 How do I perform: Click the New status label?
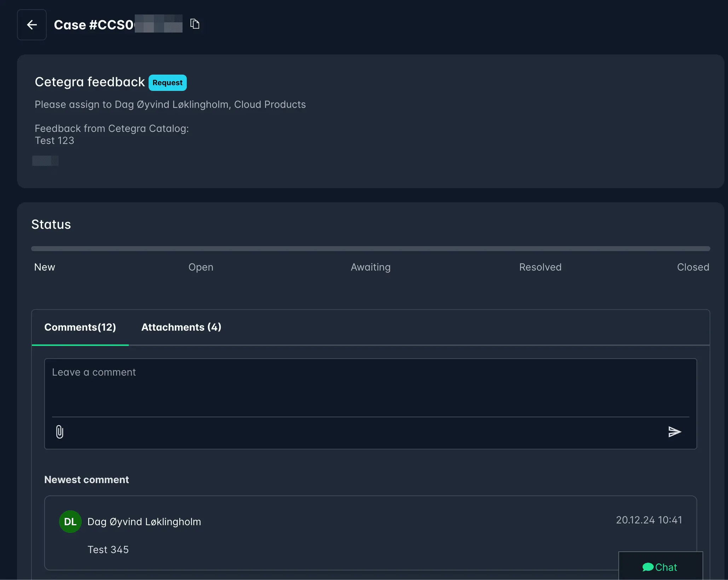45,267
